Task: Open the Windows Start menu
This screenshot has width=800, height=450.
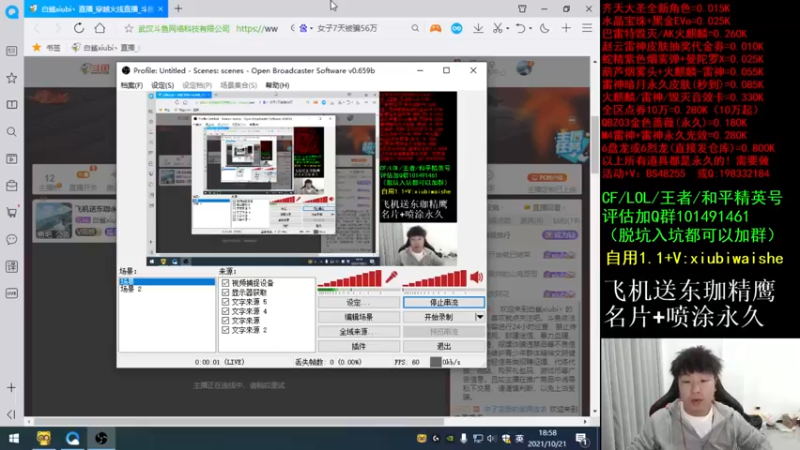Action: pos(14,438)
